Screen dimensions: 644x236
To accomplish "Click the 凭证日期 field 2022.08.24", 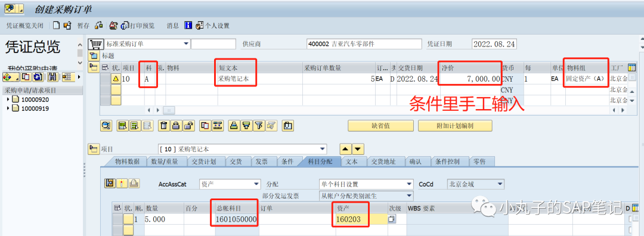I will tap(494, 44).
